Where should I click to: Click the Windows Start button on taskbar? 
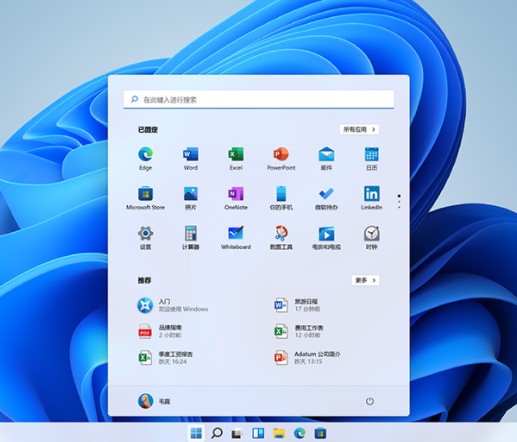196,433
